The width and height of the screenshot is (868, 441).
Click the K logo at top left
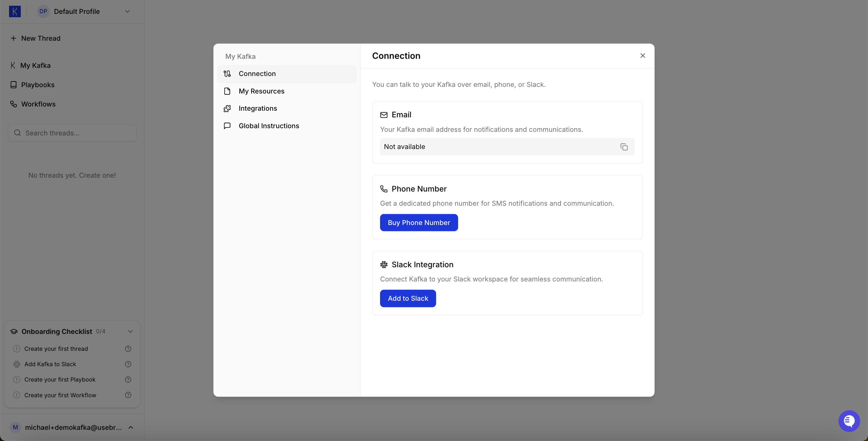click(15, 11)
